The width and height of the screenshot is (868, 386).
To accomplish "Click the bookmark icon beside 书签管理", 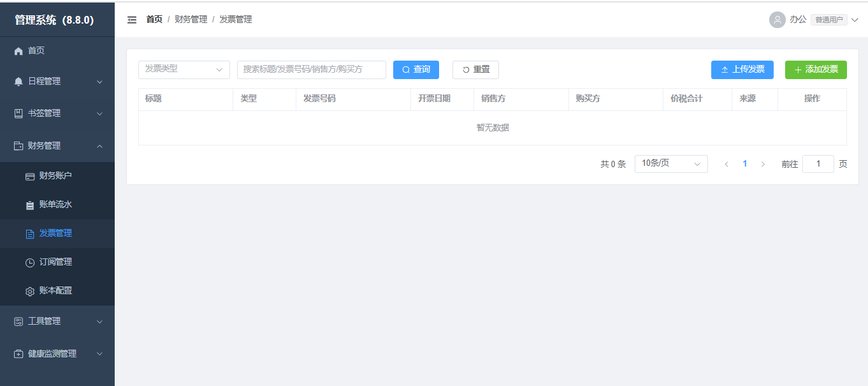I will 18,114.
